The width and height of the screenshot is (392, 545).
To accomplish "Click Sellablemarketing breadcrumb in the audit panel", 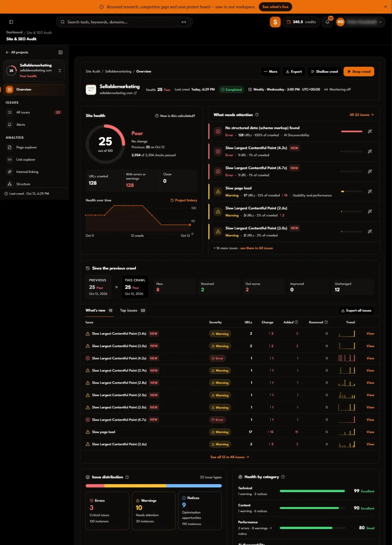I will point(118,71).
